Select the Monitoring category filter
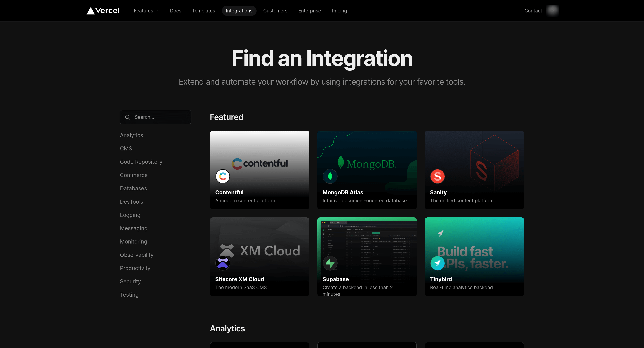Screen dimensions: 644x348 pyautogui.click(x=133, y=241)
